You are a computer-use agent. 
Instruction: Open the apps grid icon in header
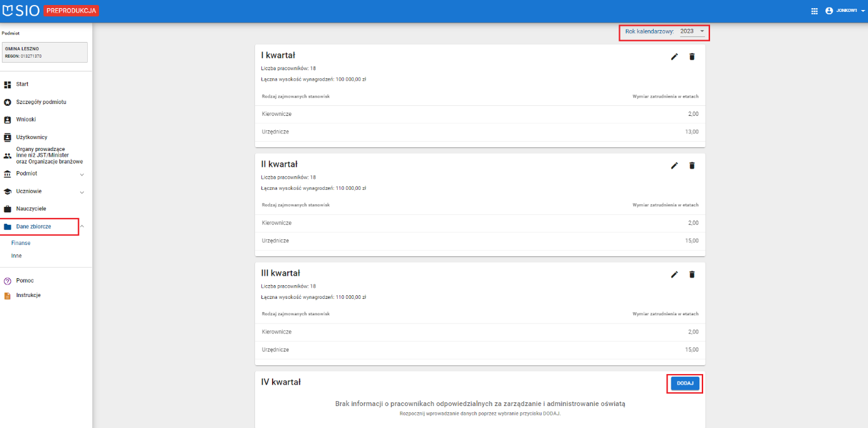(814, 11)
